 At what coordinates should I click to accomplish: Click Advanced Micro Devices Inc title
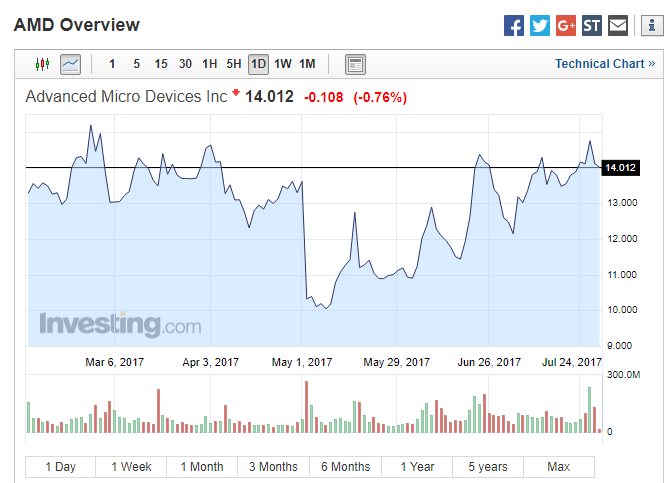[x=126, y=97]
